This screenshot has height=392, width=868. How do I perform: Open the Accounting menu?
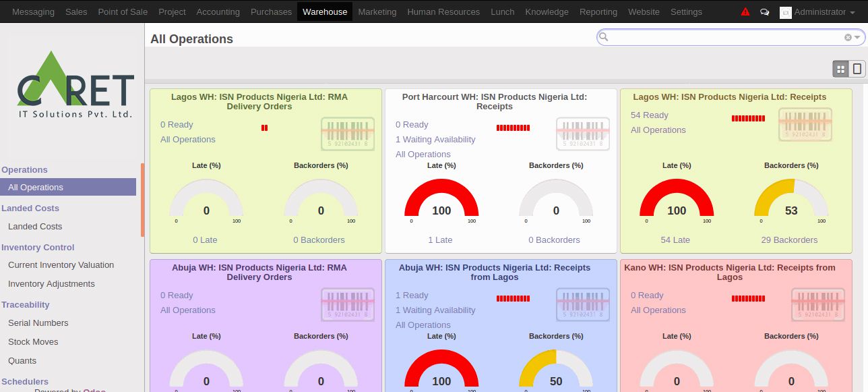[x=218, y=11]
